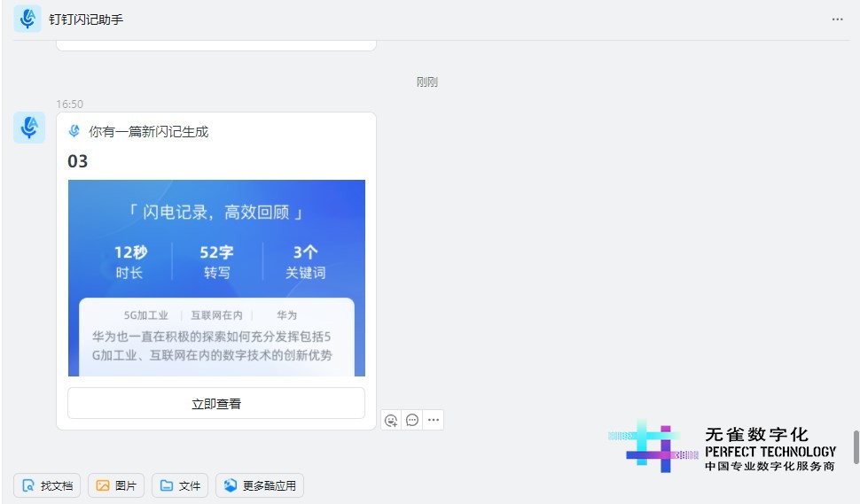
Task: Click the 03 note title
Action: 77,161
